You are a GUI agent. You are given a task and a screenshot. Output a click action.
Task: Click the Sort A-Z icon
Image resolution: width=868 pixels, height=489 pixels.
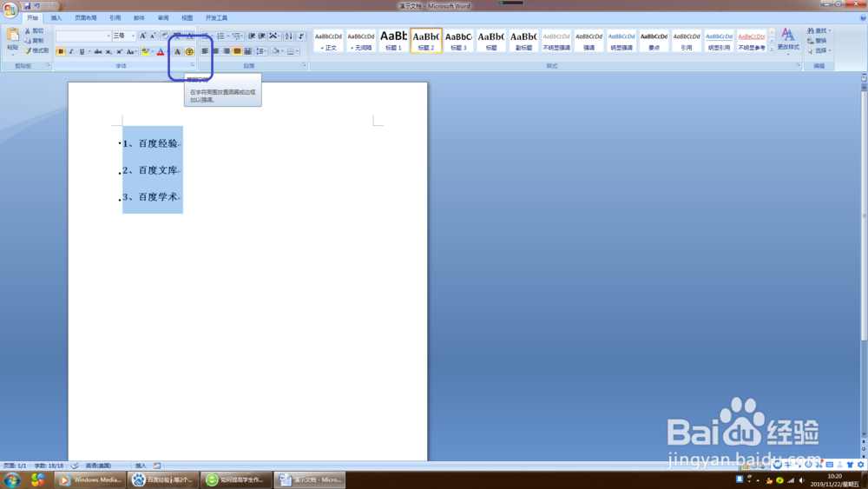point(288,36)
